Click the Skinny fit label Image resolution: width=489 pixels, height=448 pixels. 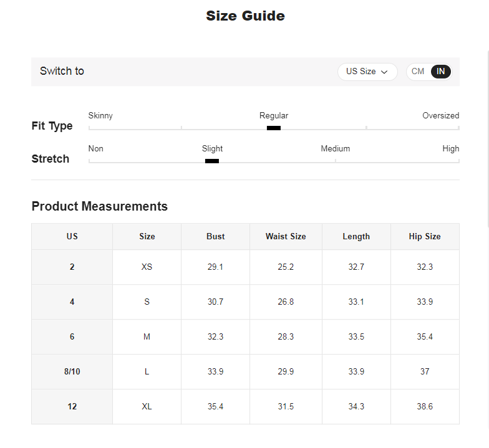100,116
